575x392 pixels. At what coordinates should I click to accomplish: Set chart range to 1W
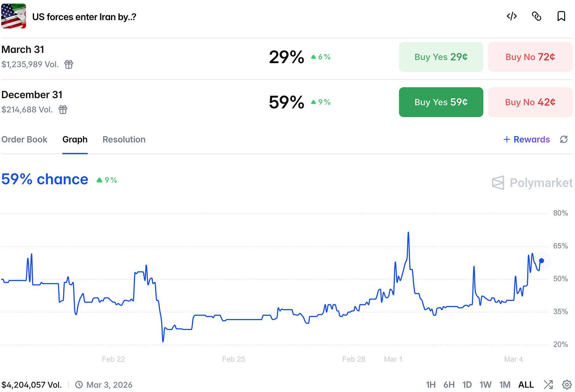click(486, 384)
